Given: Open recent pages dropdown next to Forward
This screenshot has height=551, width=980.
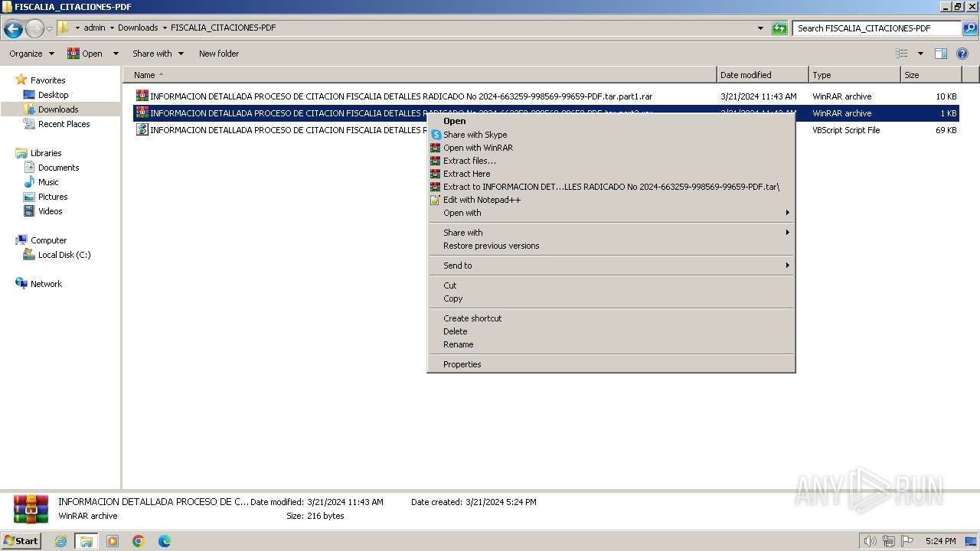Looking at the screenshot, I should (50, 29).
